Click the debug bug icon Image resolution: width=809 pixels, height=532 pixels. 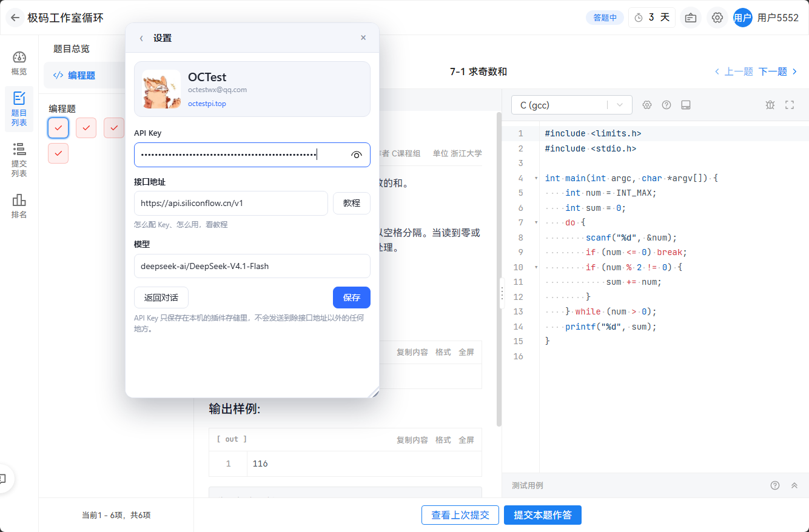770,105
